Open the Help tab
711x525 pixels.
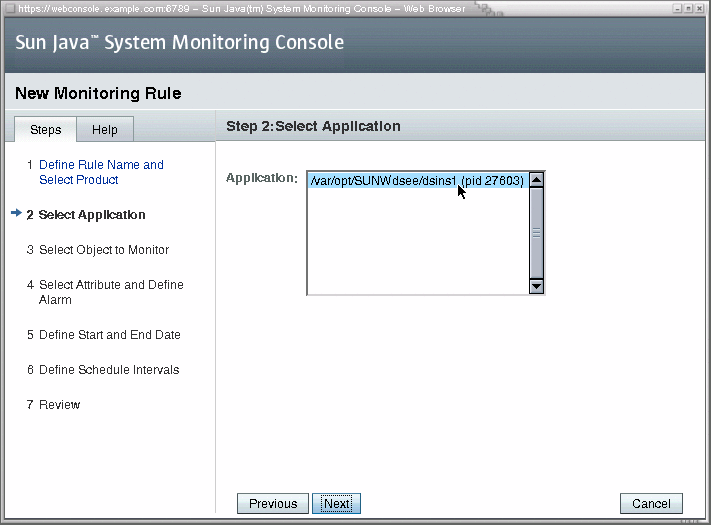coord(105,130)
